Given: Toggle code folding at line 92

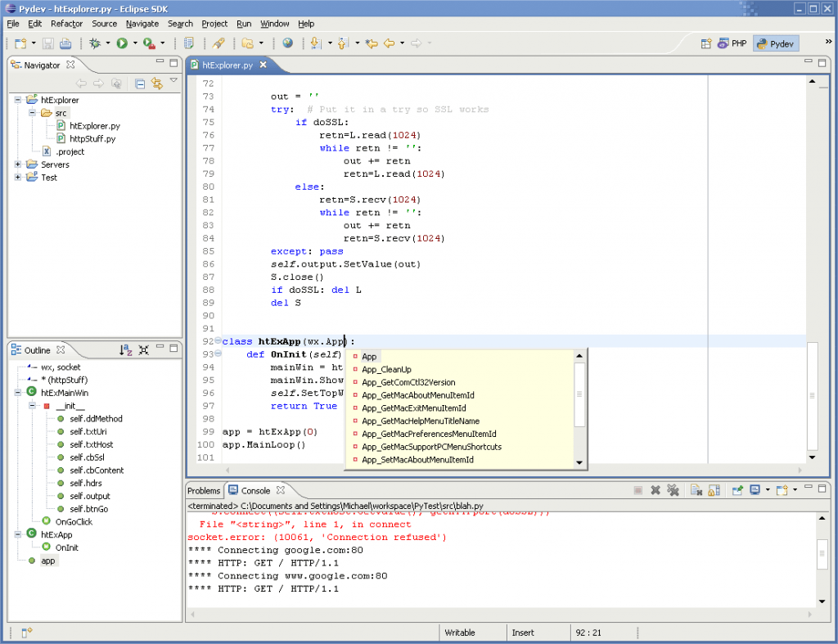Looking at the screenshot, I should tap(218, 341).
